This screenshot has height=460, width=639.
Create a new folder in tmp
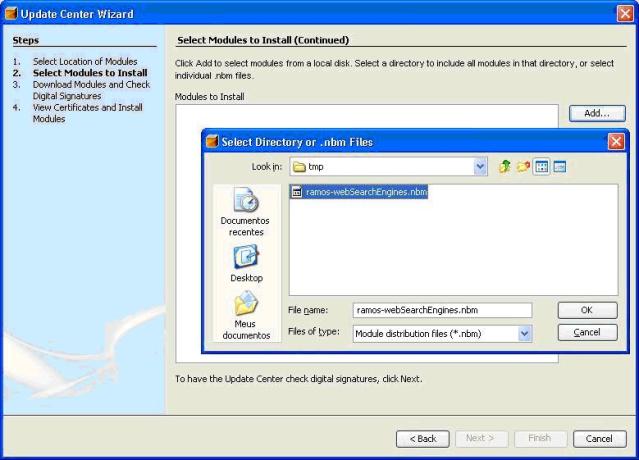tap(523, 167)
